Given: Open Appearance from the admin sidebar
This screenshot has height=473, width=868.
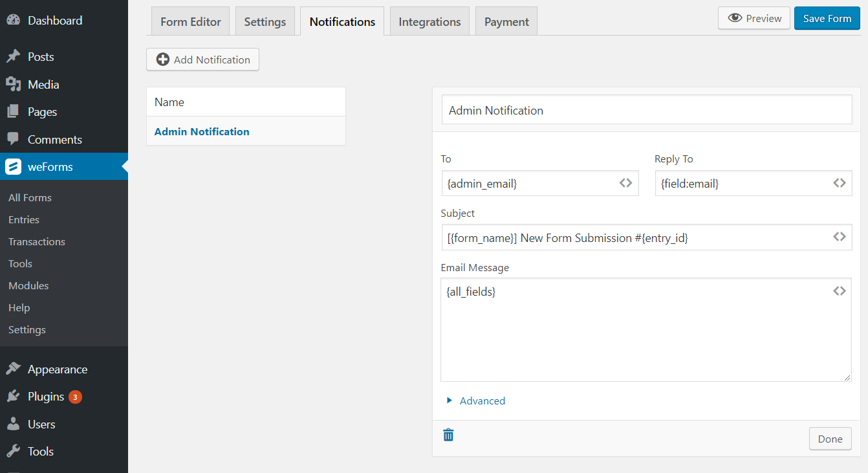Looking at the screenshot, I should click(58, 369).
